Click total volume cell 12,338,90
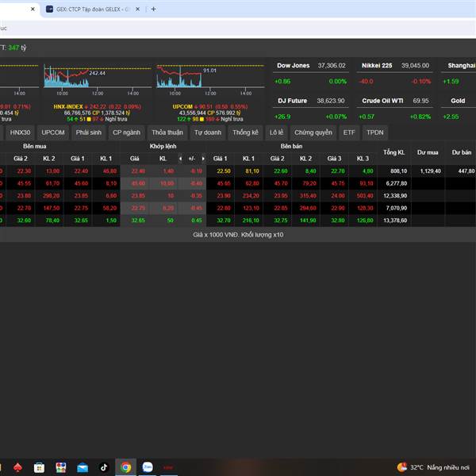The image size is (476, 476). [395, 196]
